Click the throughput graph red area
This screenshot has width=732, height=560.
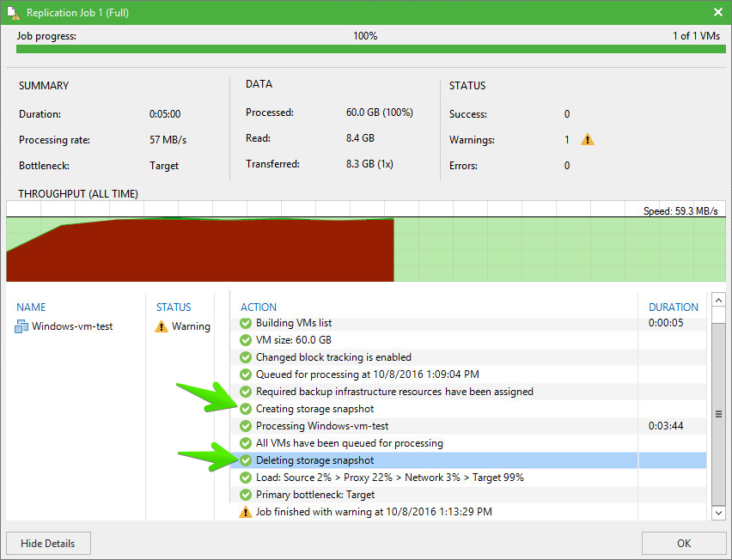201,252
